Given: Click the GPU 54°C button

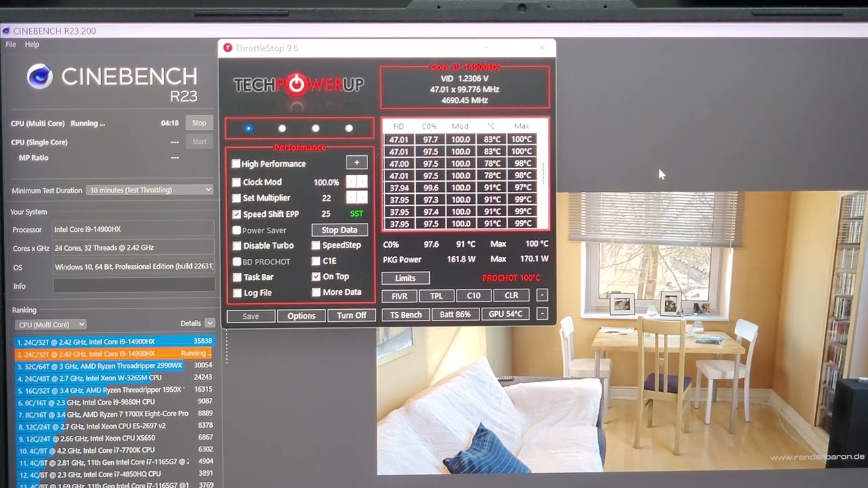Looking at the screenshot, I should 505,314.
